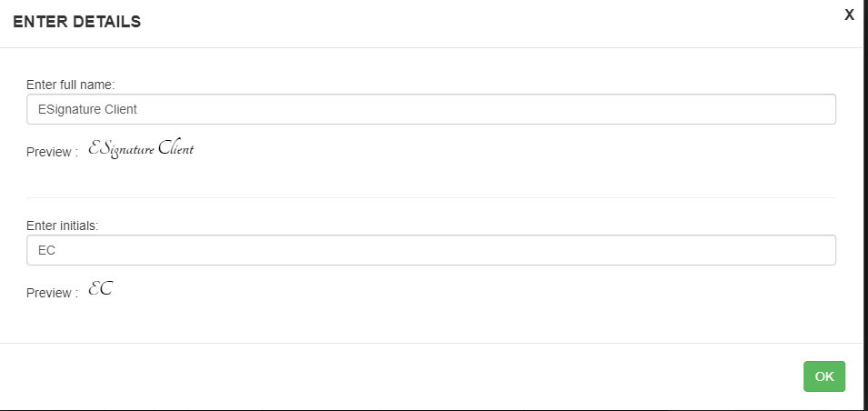The image size is (868, 411).
Task: Click the cursive EC initials preview
Action: point(101,288)
